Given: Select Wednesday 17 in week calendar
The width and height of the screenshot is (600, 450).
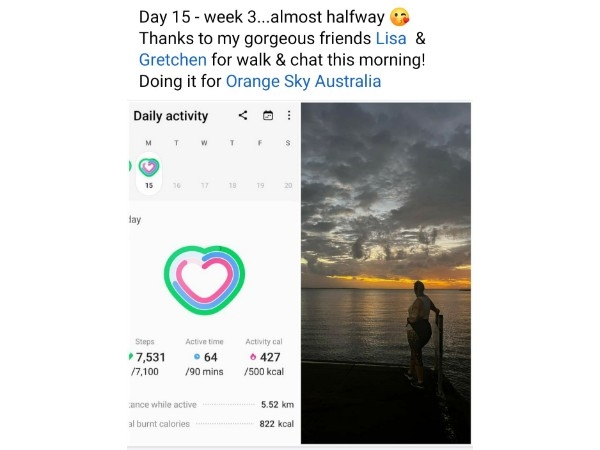Looking at the screenshot, I should (205, 185).
